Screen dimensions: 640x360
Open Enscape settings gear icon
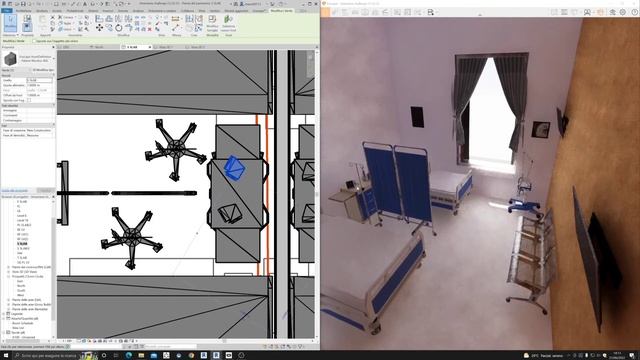622,12
